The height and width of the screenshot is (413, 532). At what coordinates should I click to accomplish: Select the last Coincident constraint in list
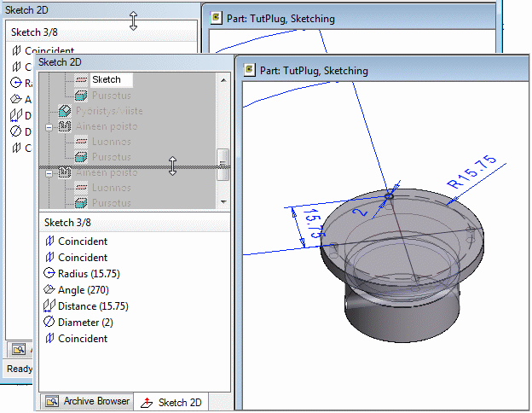point(82,339)
